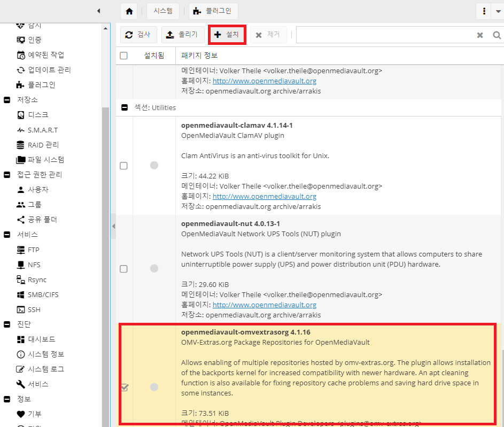
Task: Open 디스크 in the sidebar
Action: point(33,115)
